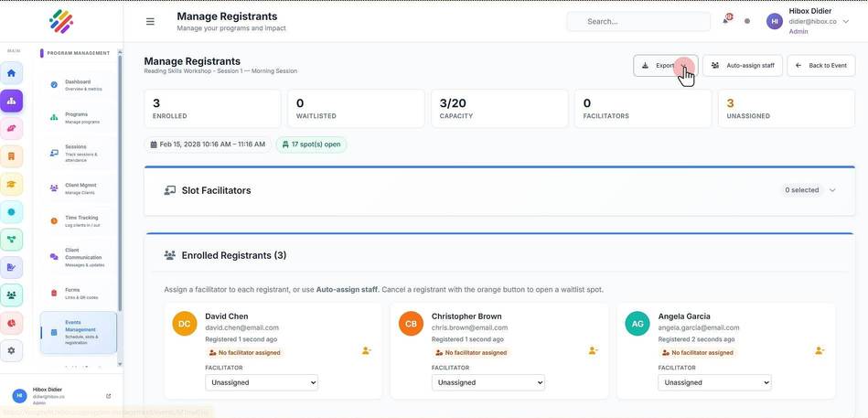Open the yellow graduation cap rail icon
The height and width of the screenshot is (418, 868).
click(x=11, y=185)
